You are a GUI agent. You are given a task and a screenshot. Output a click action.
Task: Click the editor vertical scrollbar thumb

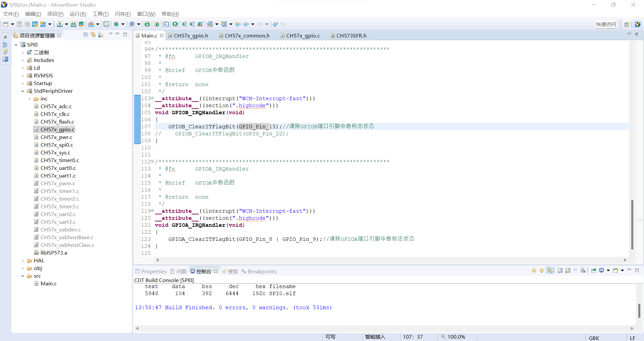(632, 224)
